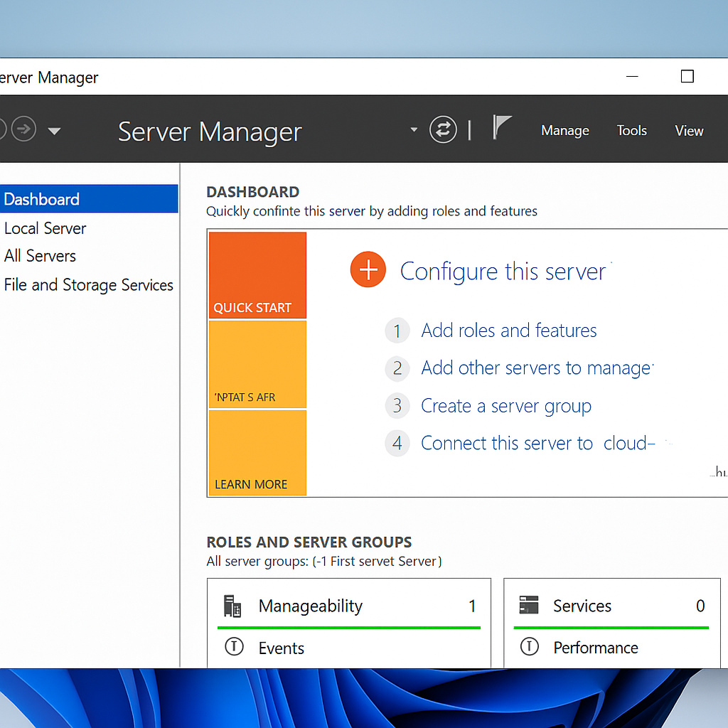The width and height of the screenshot is (728, 728).
Task: Click Create a server group link
Action: (505, 406)
